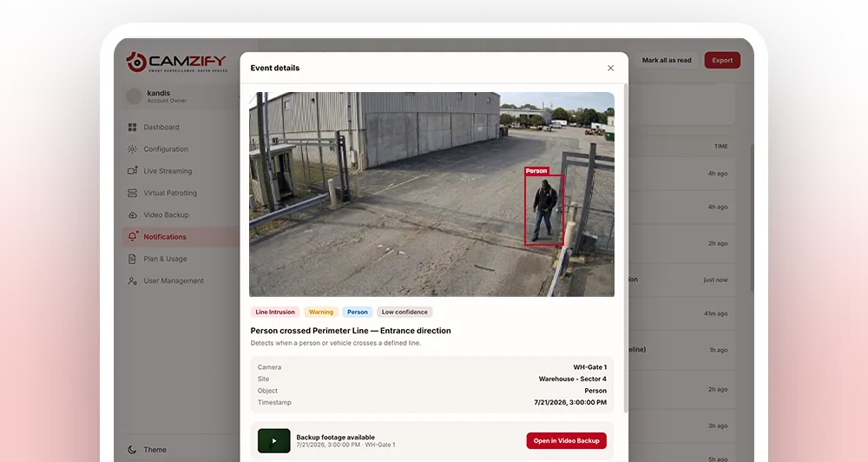Click the Person detection box in snapshot
The width and height of the screenshot is (868, 462).
pyautogui.click(x=544, y=209)
